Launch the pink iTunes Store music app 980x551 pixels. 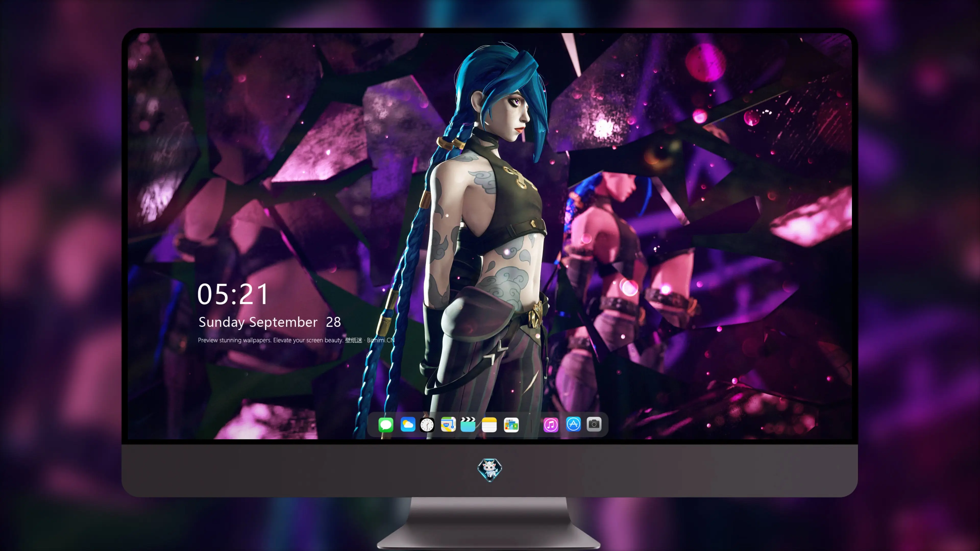coord(551,424)
